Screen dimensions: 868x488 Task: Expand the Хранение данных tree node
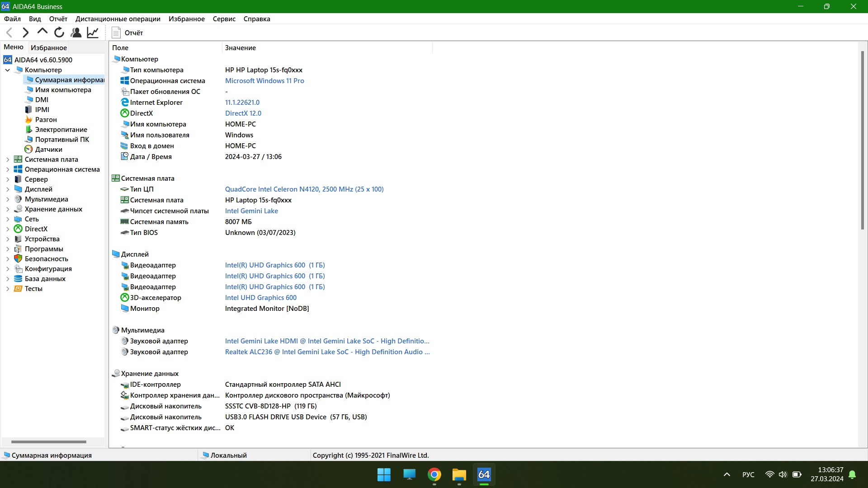click(8, 209)
